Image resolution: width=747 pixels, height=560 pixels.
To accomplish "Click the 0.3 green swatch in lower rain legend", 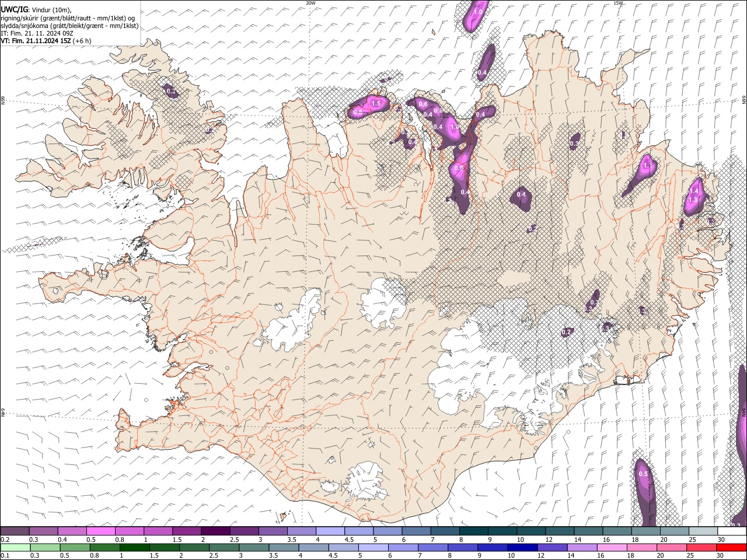I will (44, 547).
